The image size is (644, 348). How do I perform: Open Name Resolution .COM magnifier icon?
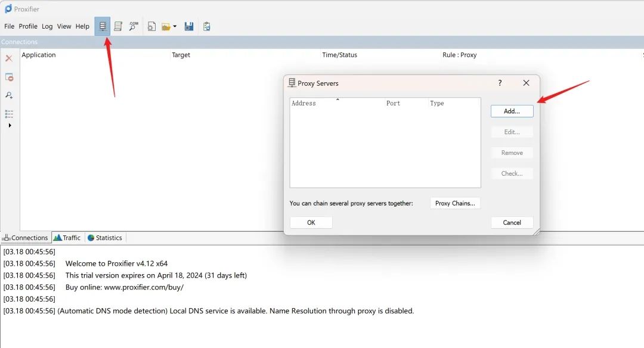(134, 26)
